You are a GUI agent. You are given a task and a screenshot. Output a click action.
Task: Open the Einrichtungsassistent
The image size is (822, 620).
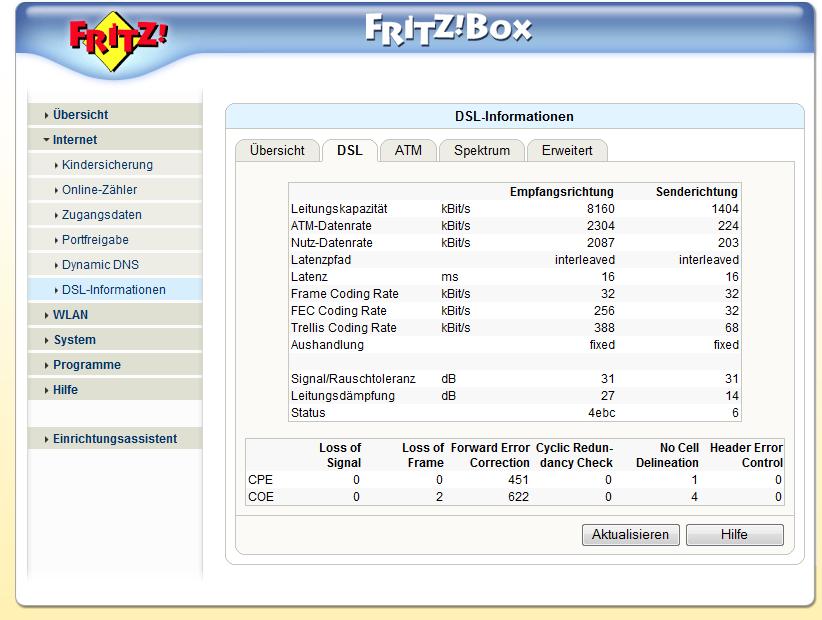pos(115,439)
